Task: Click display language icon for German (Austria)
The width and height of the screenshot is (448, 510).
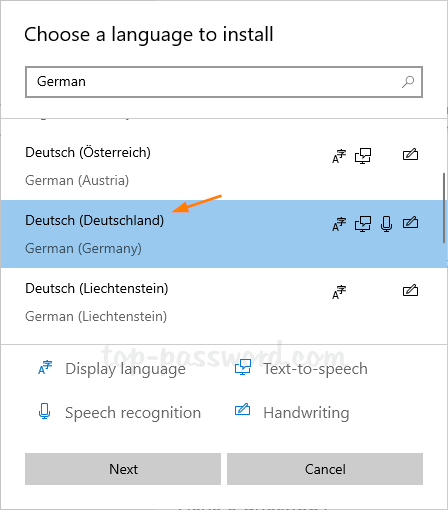Action: pos(339,156)
